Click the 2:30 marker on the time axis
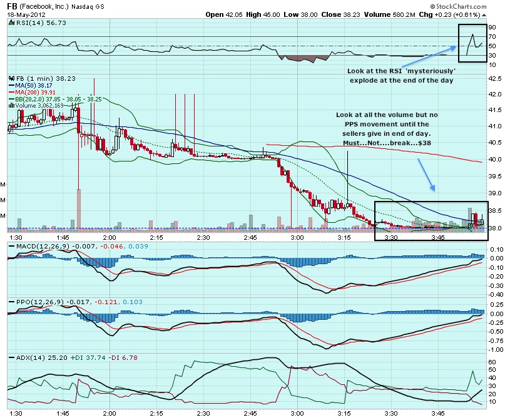The width and height of the screenshot is (510, 420). pos(203,238)
